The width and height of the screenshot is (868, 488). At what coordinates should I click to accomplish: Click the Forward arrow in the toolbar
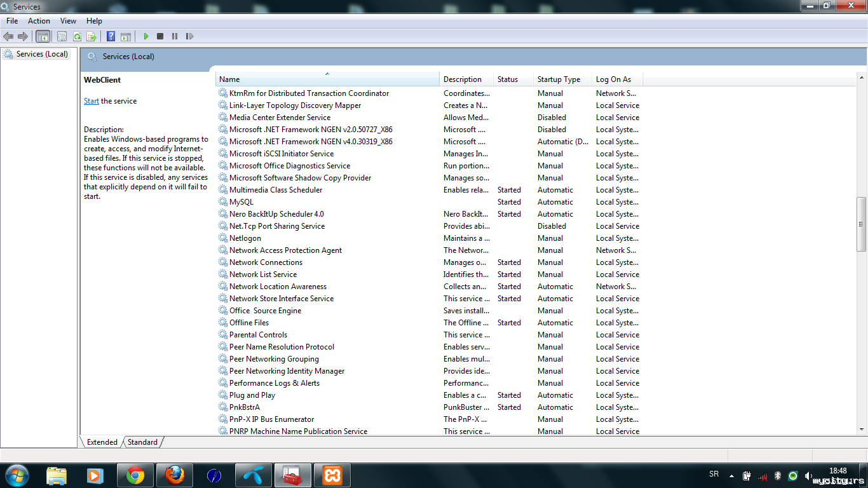tap(23, 36)
